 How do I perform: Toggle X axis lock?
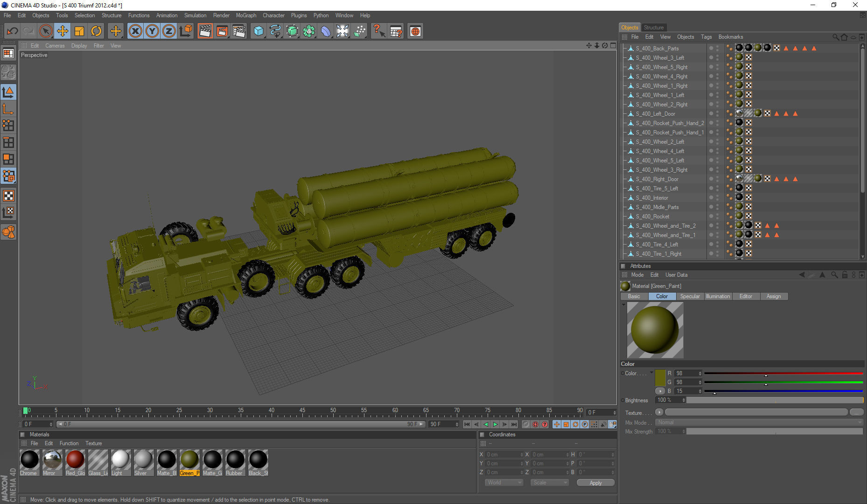pos(135,31)
